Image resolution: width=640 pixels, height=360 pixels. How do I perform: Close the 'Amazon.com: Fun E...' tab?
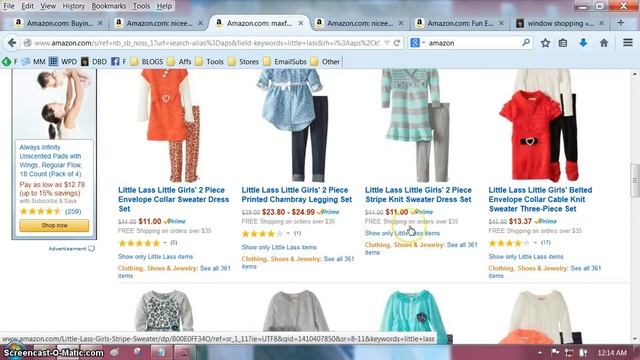click(501, 23)
